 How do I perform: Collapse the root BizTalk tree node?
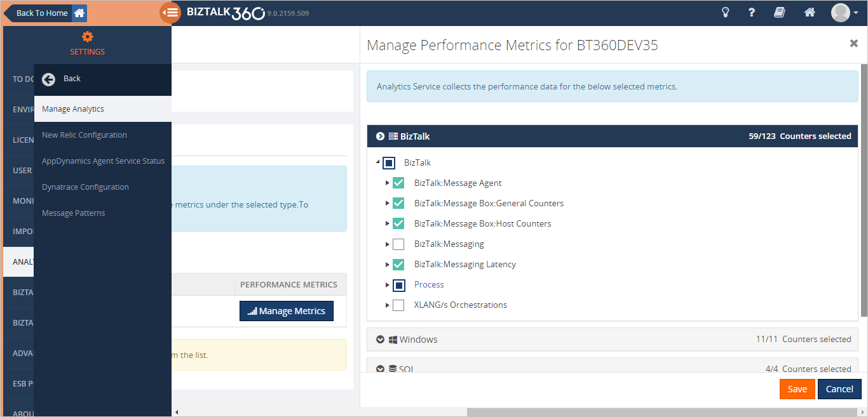378,162
